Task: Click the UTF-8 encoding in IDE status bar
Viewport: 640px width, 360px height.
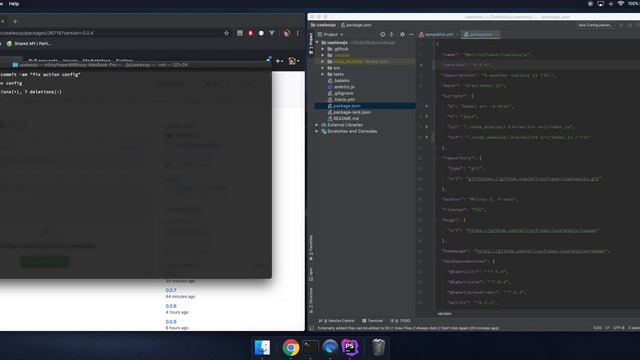Action: [x=619, y=328]
